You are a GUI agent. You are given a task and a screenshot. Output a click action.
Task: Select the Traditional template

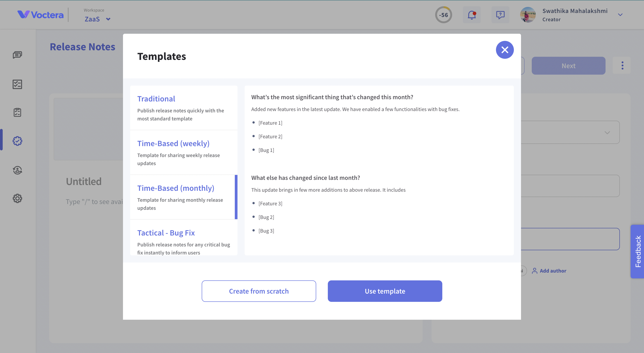[x=184, y=108]
